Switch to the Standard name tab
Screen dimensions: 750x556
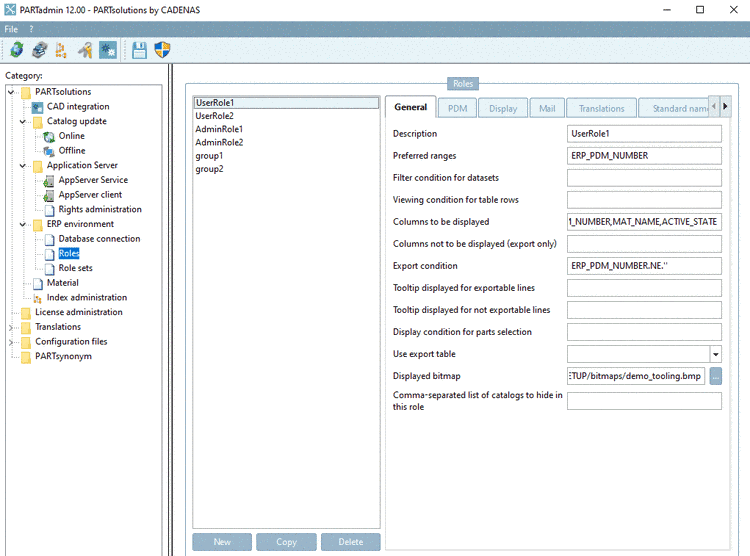click(x=674, y=109)
